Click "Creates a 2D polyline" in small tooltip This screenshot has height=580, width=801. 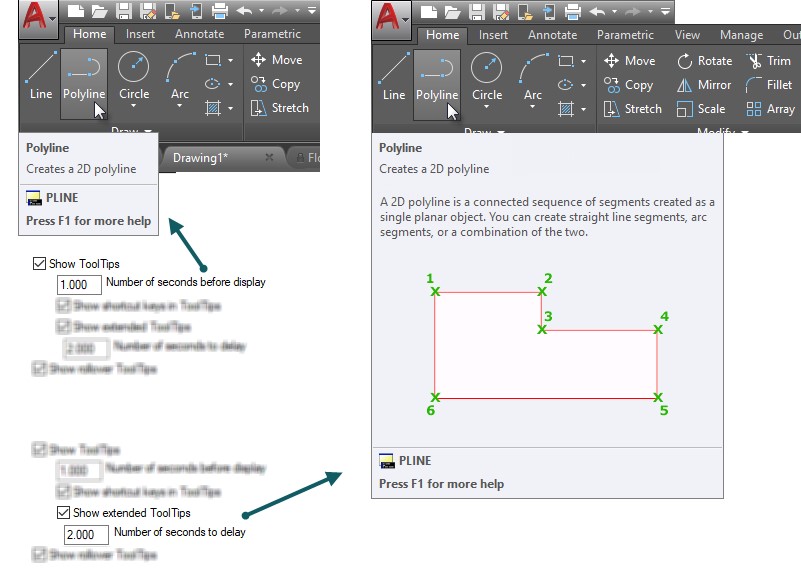click(81, 169)
